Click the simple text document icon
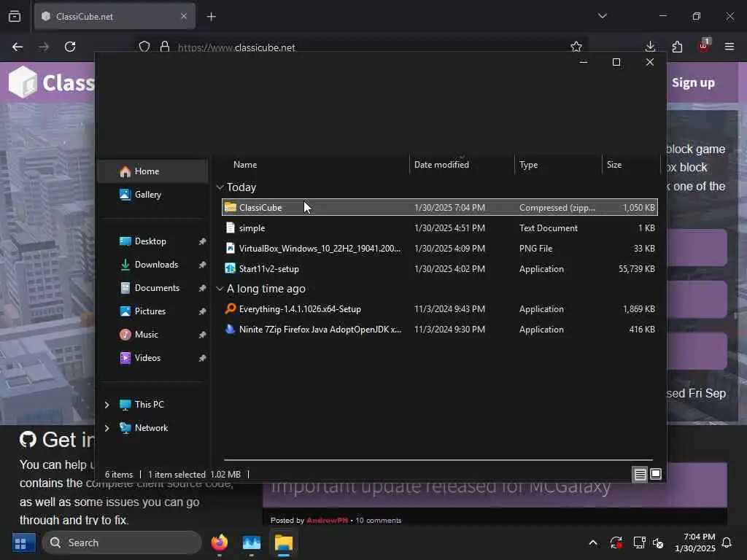Image resolution: width=747 pixels, height=560 pixels. coord(230,227)
